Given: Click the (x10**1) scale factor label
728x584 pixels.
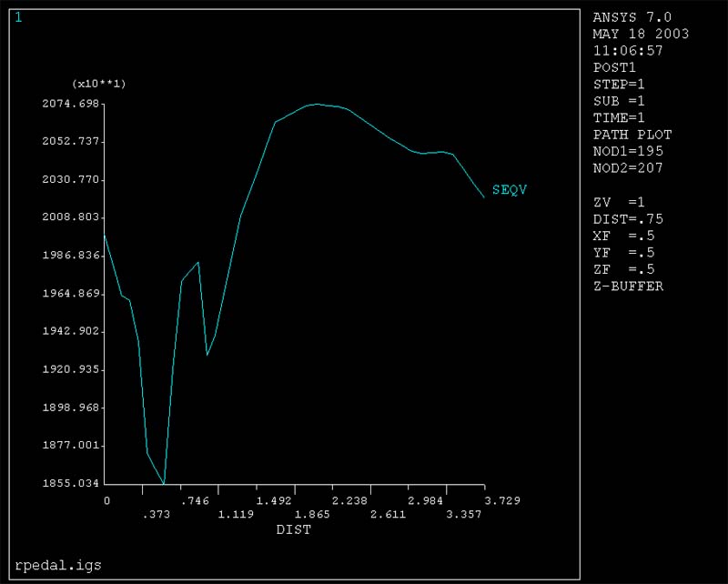Looking at the screenshot, I should (x=99, y=84).
